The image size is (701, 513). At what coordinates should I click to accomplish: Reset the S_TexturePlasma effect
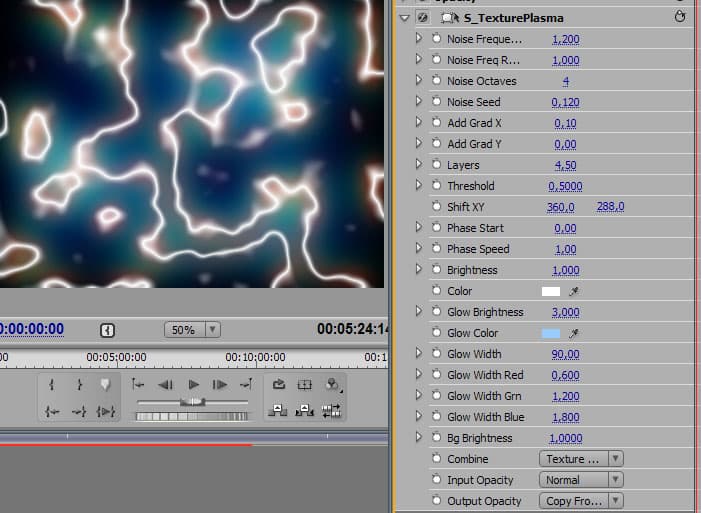(x=681, y=18)
